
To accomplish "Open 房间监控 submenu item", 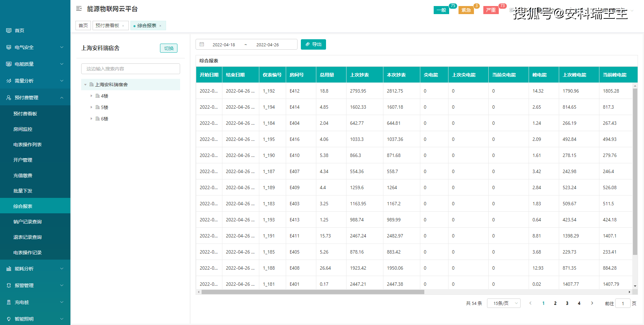I will (x=35, y=129).
